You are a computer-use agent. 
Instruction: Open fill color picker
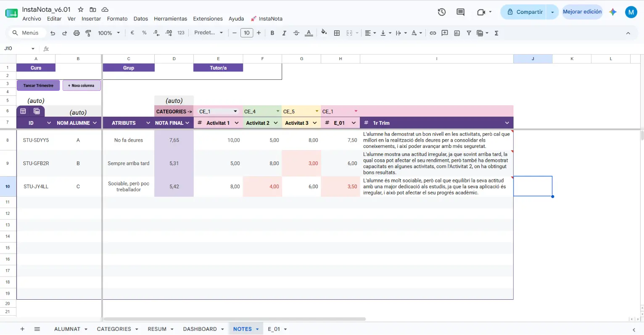[x=324, y=32]
